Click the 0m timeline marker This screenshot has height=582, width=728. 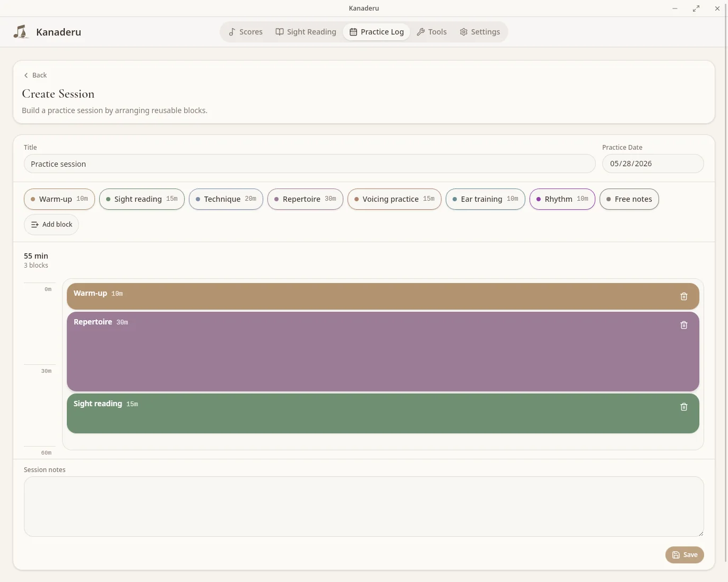coord(48,289)
